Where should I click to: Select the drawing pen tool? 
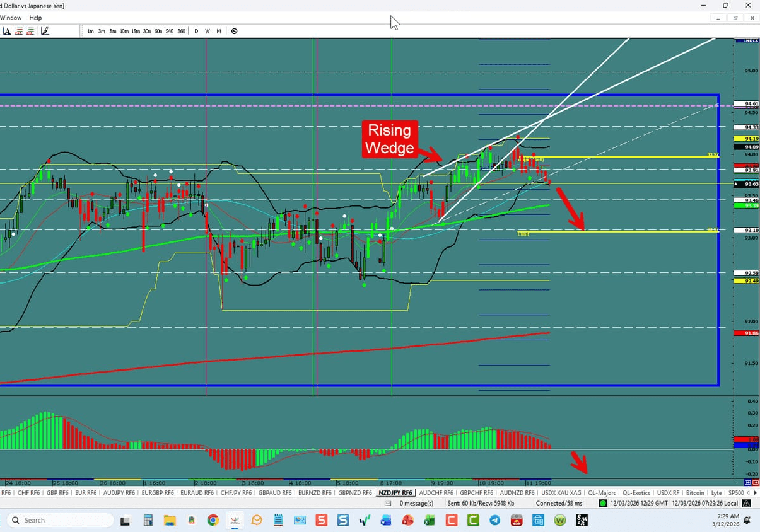45,30
